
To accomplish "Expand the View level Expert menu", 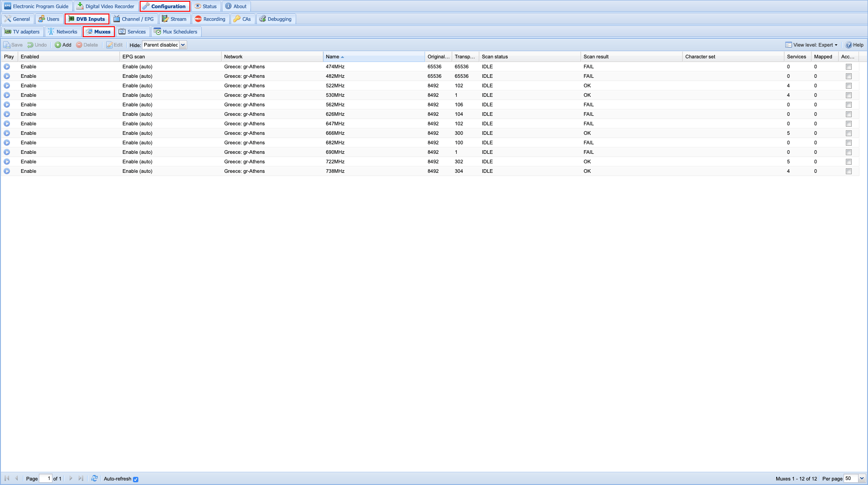I will (811, 45).
